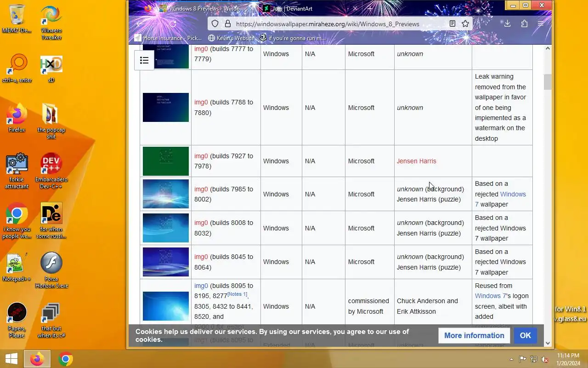Bookmark this page with the star icon
The image size is (588, 368).
pyautogui.click(x=465, y=23)
